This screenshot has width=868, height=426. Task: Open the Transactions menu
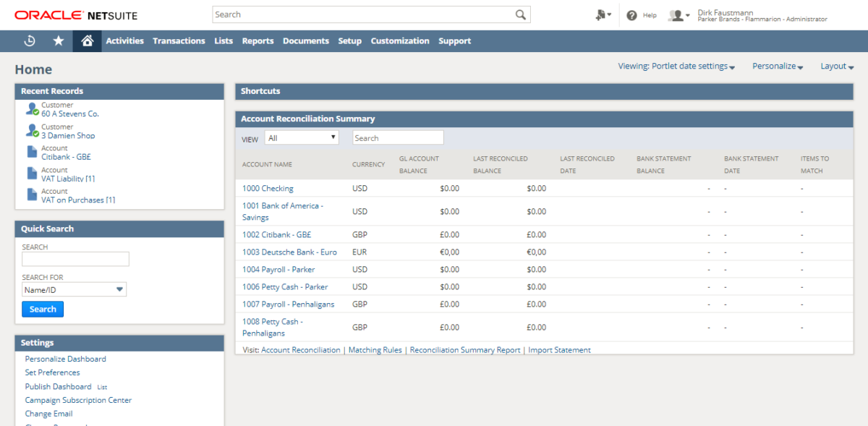point(179,41)
